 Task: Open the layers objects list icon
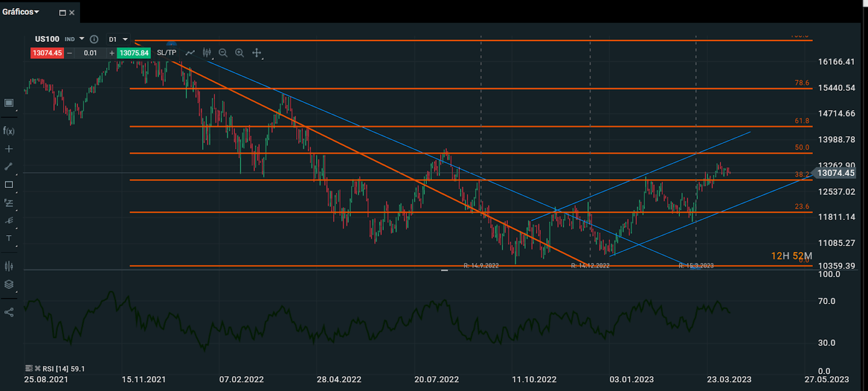(x=8, y=284)
